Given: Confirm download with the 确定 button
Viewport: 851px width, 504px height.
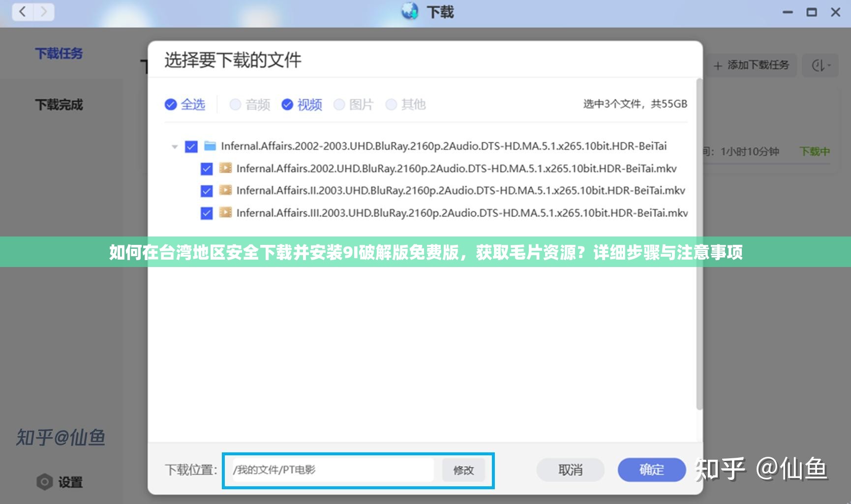Looking at the screenshot, I should pos(651,470).
